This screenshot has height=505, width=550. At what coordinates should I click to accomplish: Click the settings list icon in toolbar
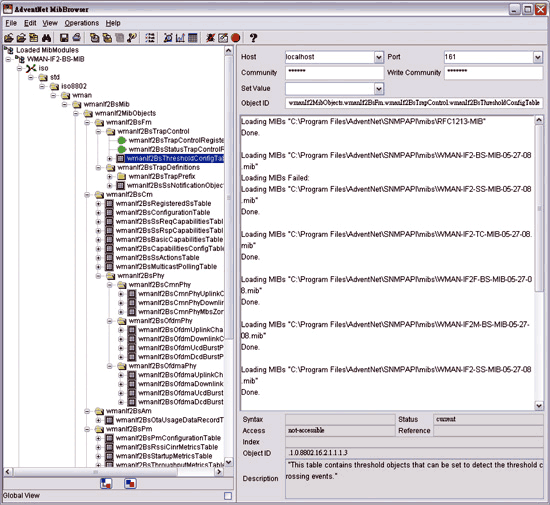pyautogui.click(x=150, y=38)
